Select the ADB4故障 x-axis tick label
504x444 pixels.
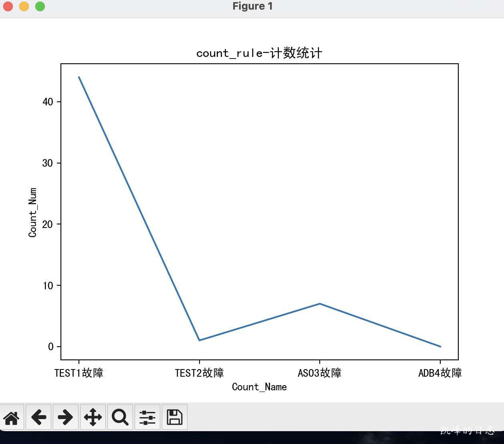[x=440, y=373]
